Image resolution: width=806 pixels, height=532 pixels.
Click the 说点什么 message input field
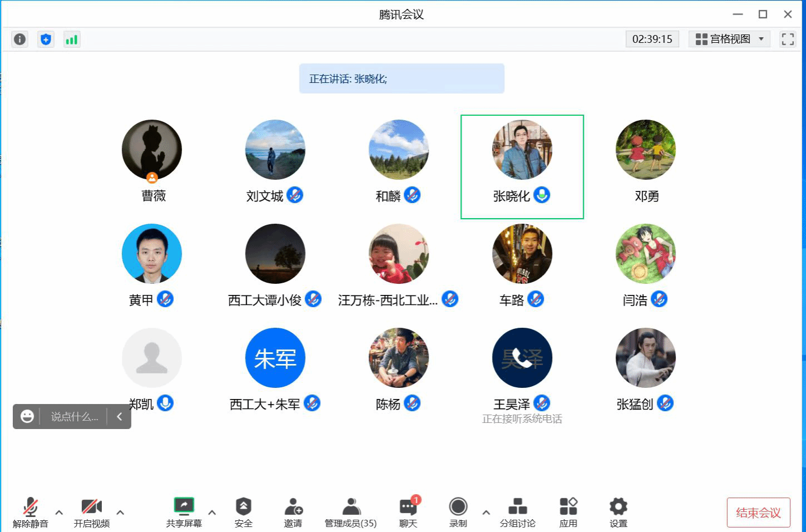(74, 416)
